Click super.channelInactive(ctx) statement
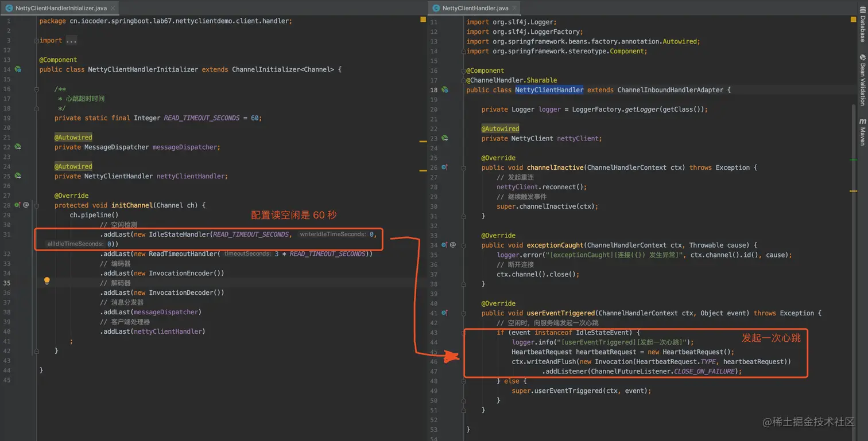This screenshot has width=868, height=441. [547, 206]
